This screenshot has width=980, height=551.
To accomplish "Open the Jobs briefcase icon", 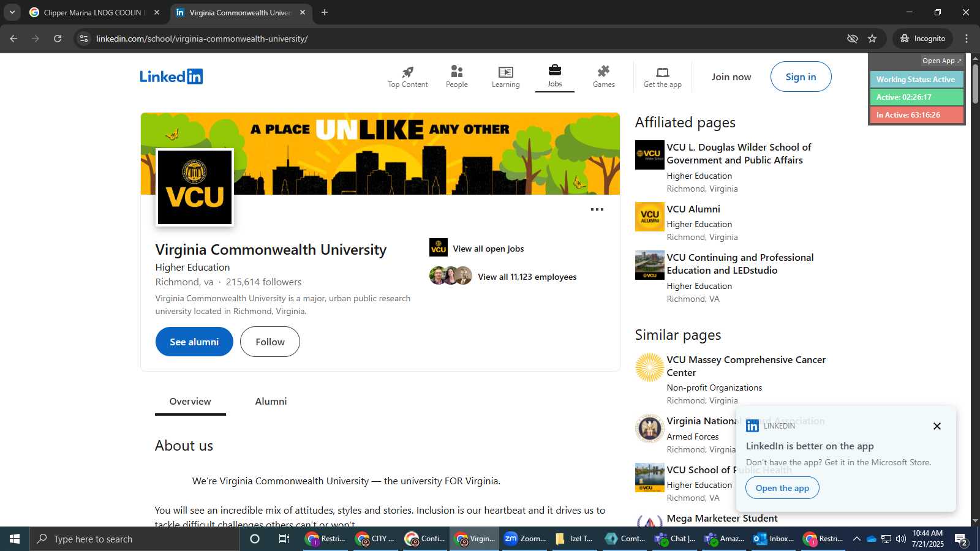I will (x=554, y=70).
